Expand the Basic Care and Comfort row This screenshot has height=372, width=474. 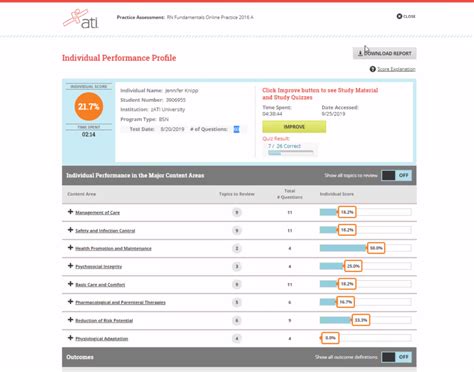coord(70,284)
